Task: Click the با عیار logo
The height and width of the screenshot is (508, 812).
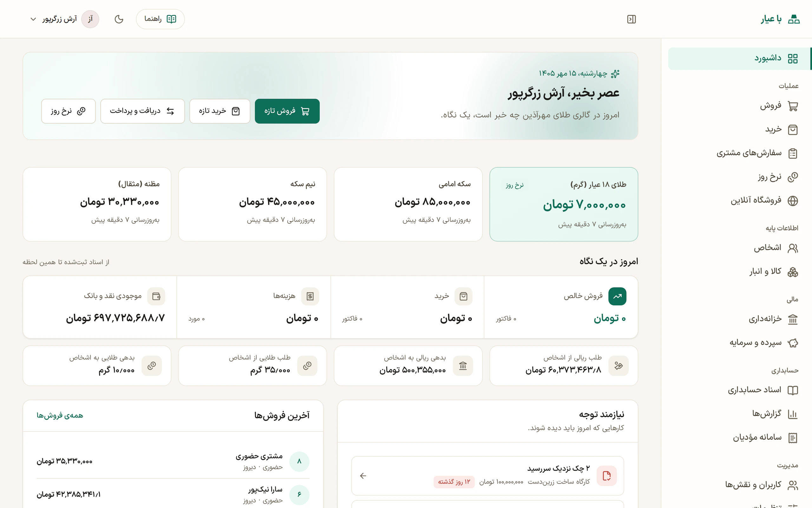Action: pos(780,19)
